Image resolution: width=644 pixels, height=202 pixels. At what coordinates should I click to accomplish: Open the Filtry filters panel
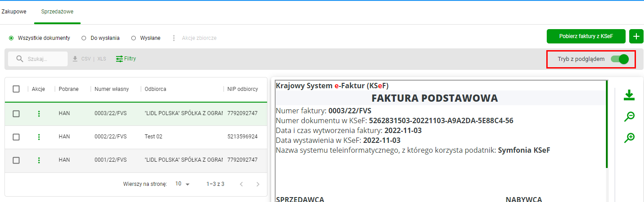(x=126, y=59)
